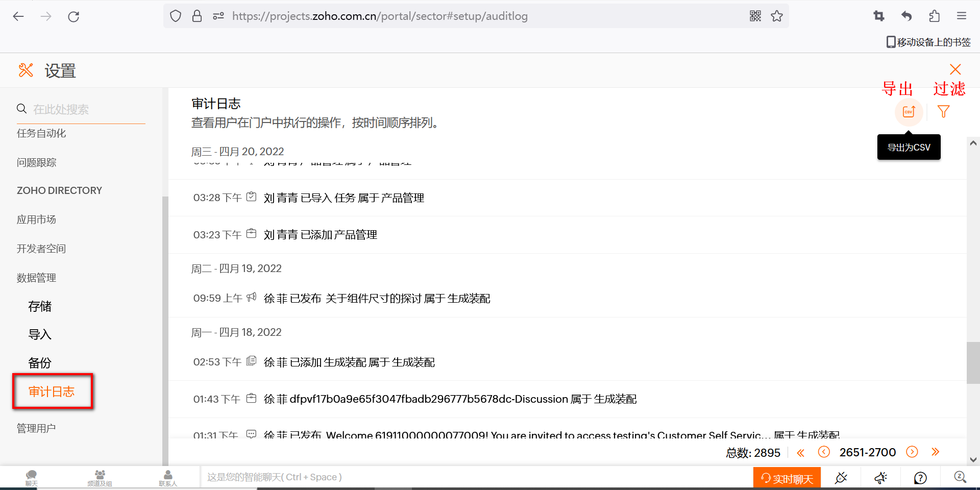Jump to the last page of logs

935,452
